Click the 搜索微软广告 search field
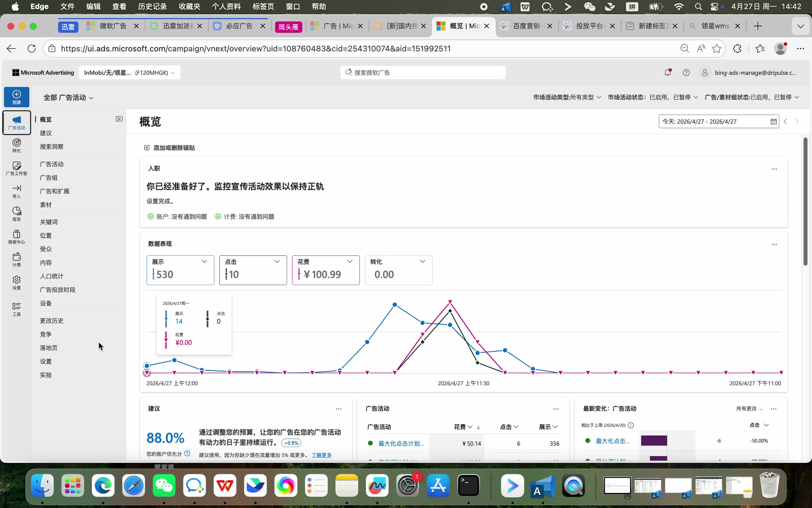812x508 pixels. coord(423,73)
